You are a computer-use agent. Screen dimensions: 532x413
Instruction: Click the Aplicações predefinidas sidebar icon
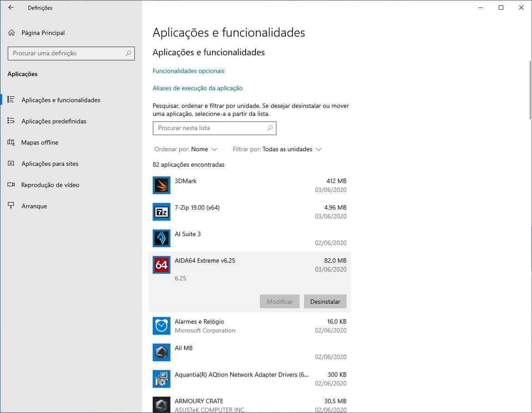pyautogui.click(x=12, y=121)
